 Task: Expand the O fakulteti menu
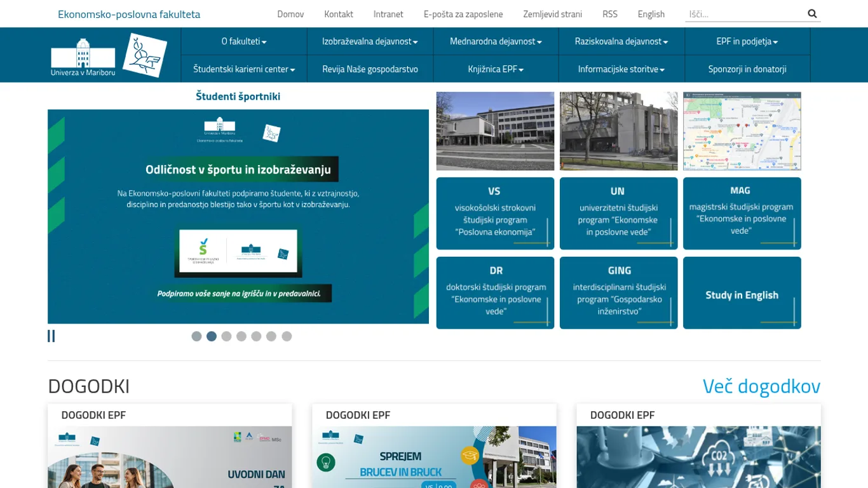244,41
